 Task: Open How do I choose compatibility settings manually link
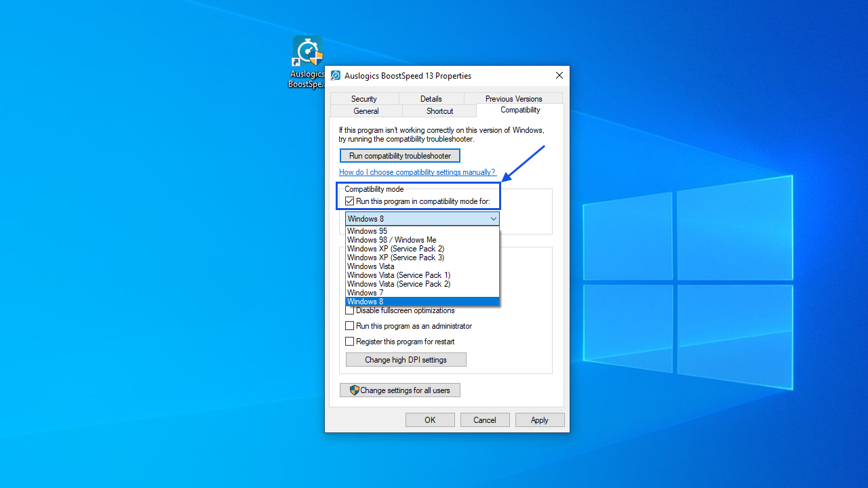tap(417, 172)
